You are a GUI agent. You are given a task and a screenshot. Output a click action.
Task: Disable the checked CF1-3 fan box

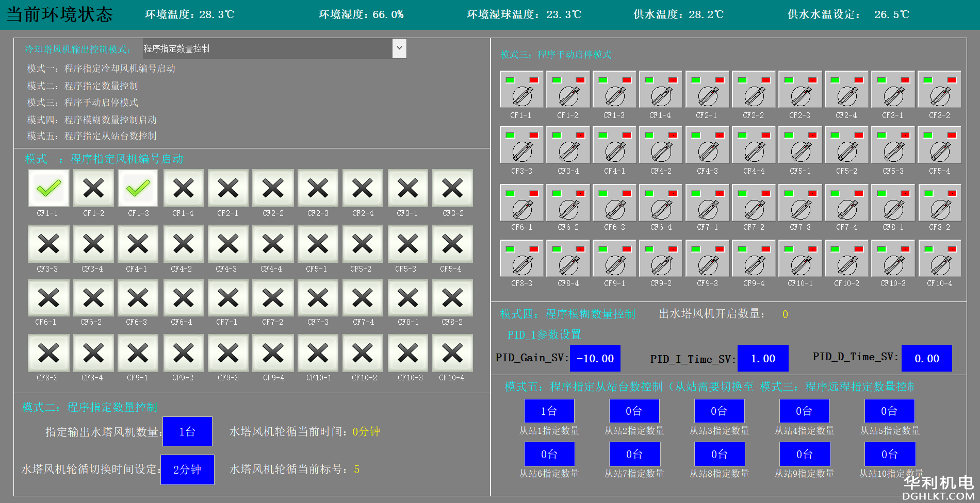coord(138,188)
